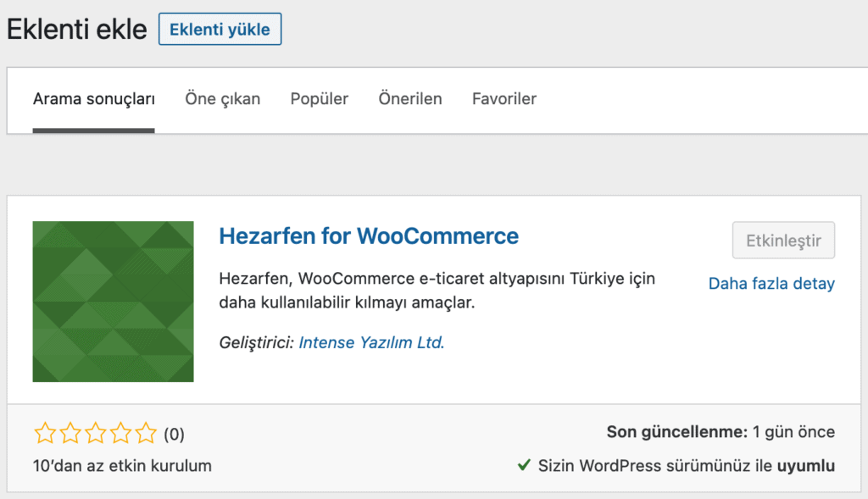Open Hezarfen for WooCommerce plugin title

369,236
